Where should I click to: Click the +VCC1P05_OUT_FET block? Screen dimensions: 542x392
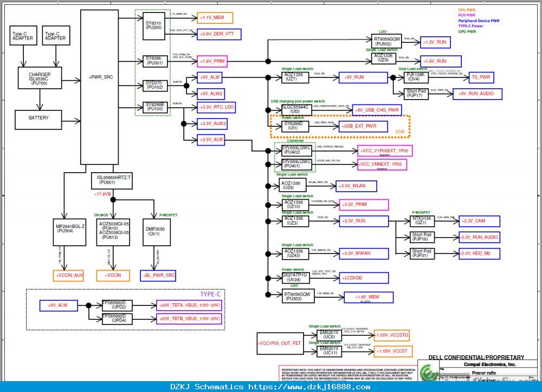[280, 343]
